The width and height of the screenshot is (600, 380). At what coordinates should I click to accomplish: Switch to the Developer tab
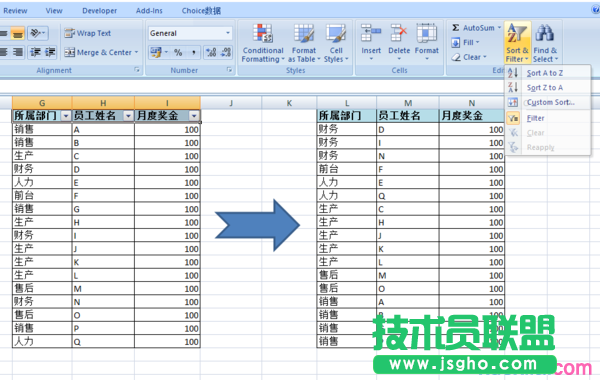pos(99,11)
